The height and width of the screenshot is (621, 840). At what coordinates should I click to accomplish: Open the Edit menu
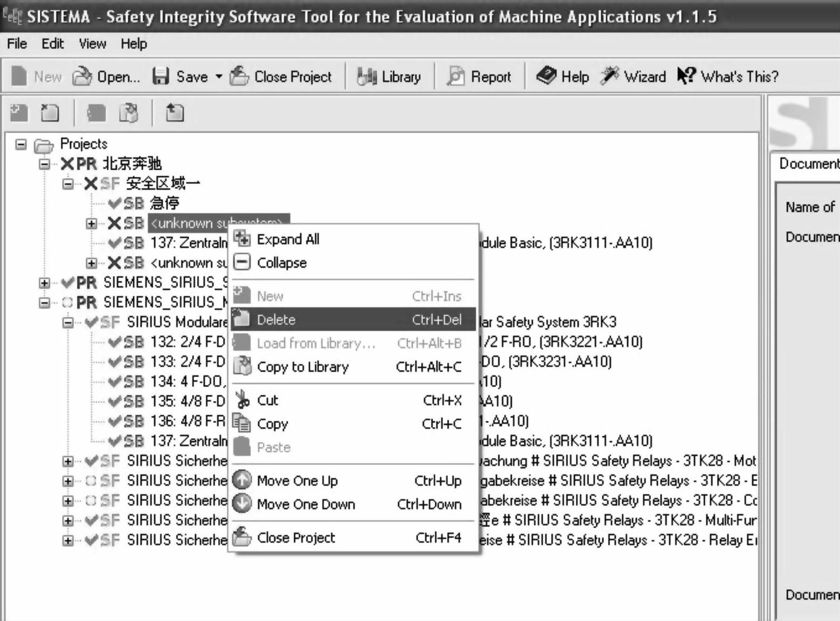pos(52,44)
